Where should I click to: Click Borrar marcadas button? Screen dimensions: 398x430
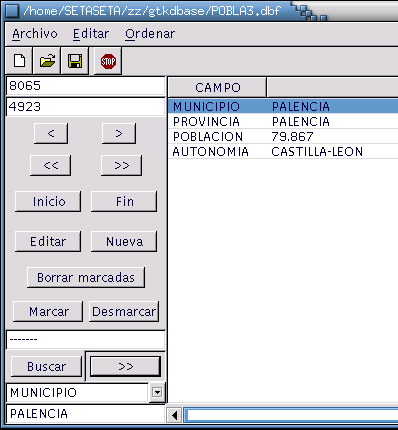[86, 277]
